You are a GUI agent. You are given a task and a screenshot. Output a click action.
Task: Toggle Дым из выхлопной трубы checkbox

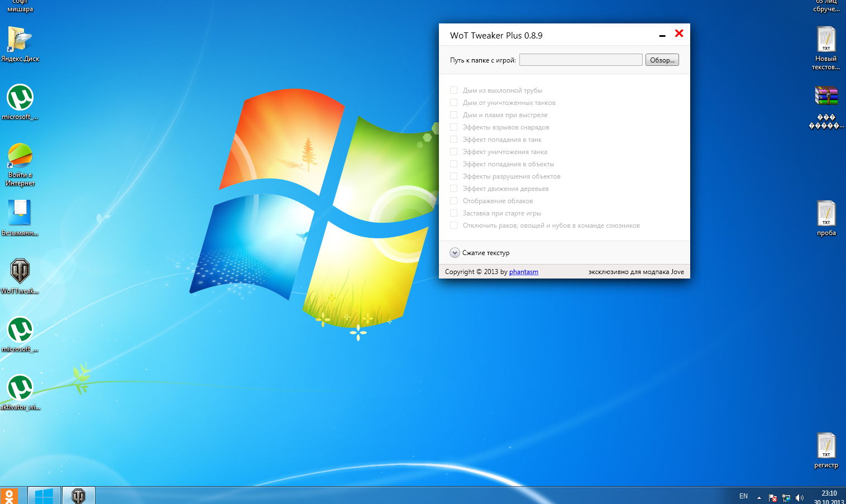coord(453,90)
